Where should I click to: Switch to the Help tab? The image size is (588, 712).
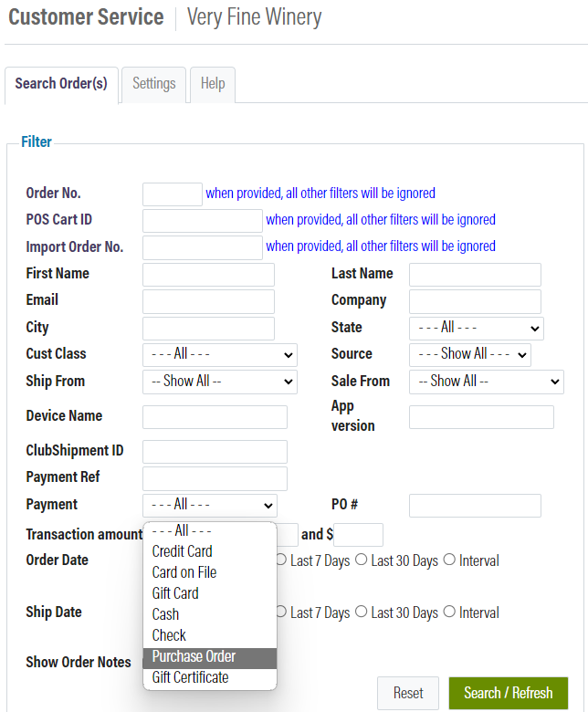tap(213, 84)
